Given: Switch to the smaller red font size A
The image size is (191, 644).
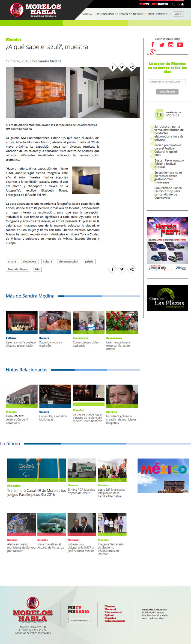Looking at the screenshot, I should 179,5.
